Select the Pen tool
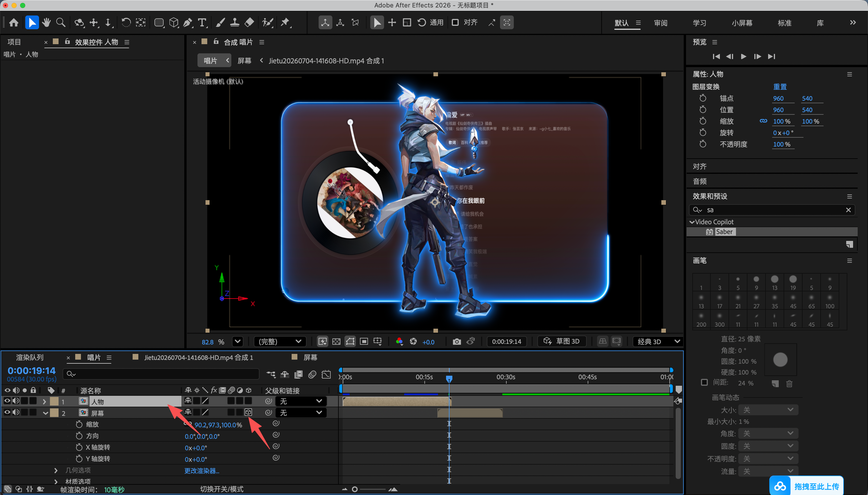This screenshot has height=495, width=868. [x=187, y=23]
